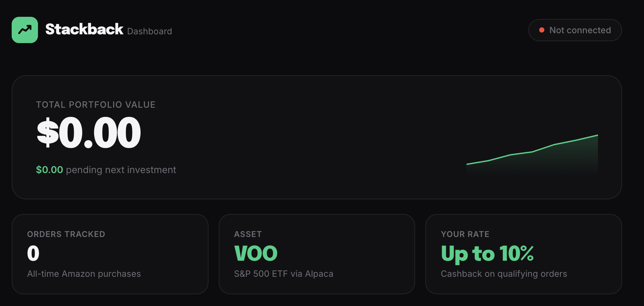
Task: Click the Total Portfolio Value heading
Action: pyautogui.click(x=96, y=105)
